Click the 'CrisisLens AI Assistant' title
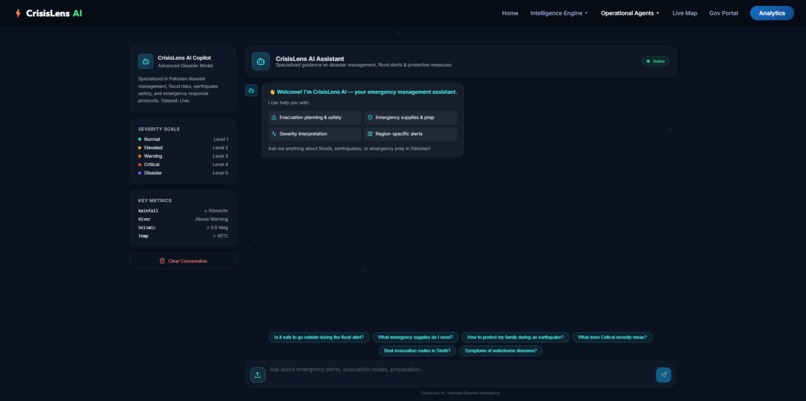 tap(310, 59)
